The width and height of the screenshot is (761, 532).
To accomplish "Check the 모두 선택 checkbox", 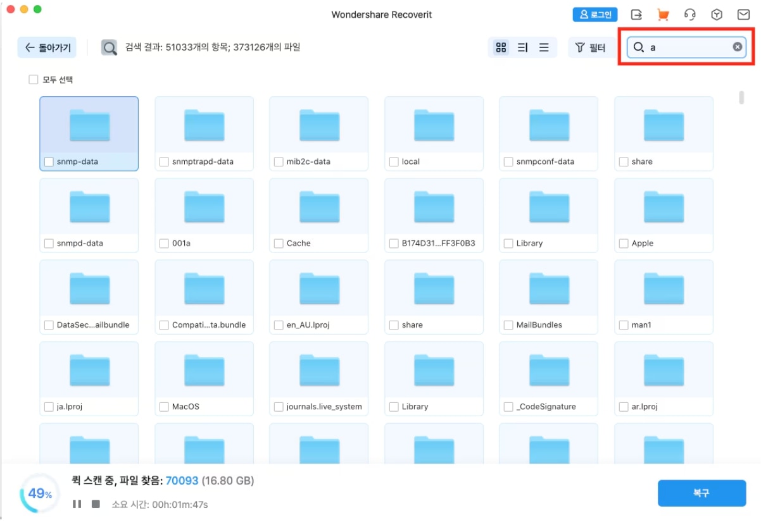I will point(34,80).
